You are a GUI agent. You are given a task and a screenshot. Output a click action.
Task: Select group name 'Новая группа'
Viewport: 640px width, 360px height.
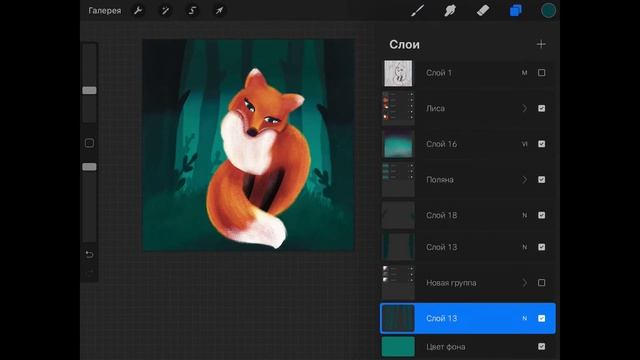(451, 283)
